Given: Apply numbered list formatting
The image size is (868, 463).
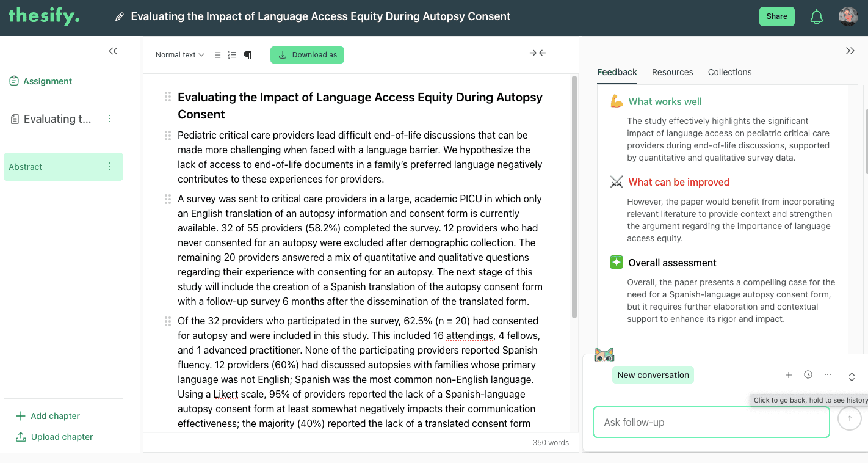Looking at the screenshot, I should point(232,55).
